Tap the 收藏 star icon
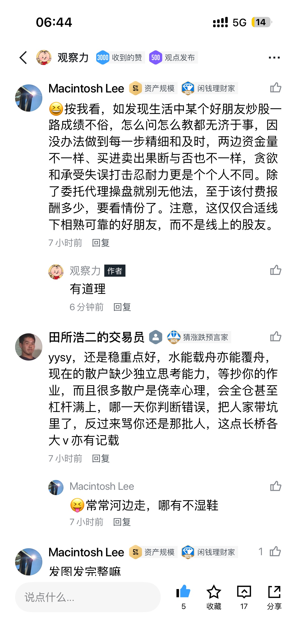The width and height of the screenshot is (297, 644). (x=214, y=592)
